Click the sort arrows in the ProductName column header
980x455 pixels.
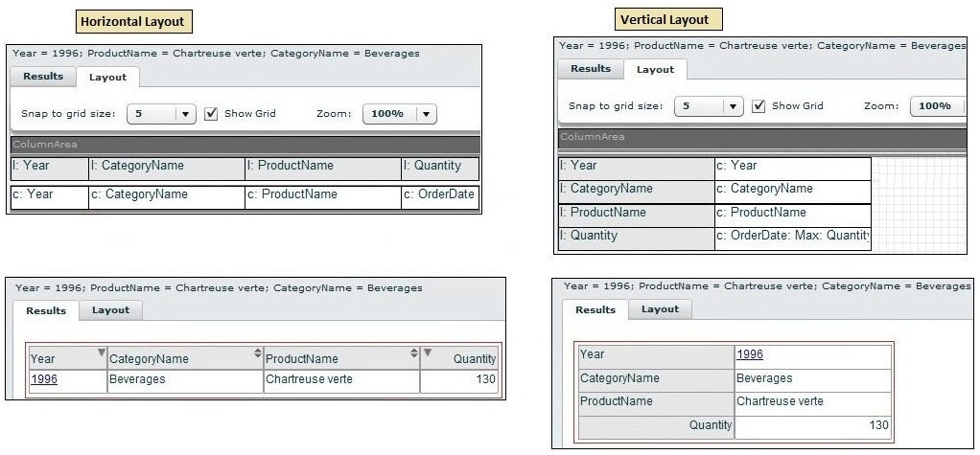tap(413, 353)
